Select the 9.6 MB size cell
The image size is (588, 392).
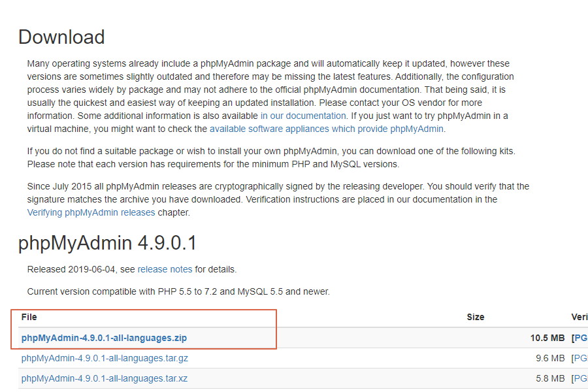click(549, 358)
